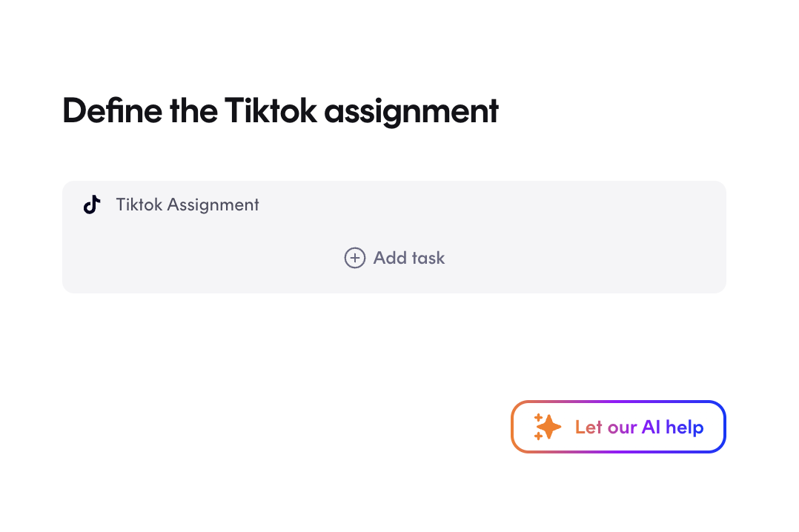Click the orange sparkle AI icon
This screenshot has height=532, width=799.
pos(547,427)
